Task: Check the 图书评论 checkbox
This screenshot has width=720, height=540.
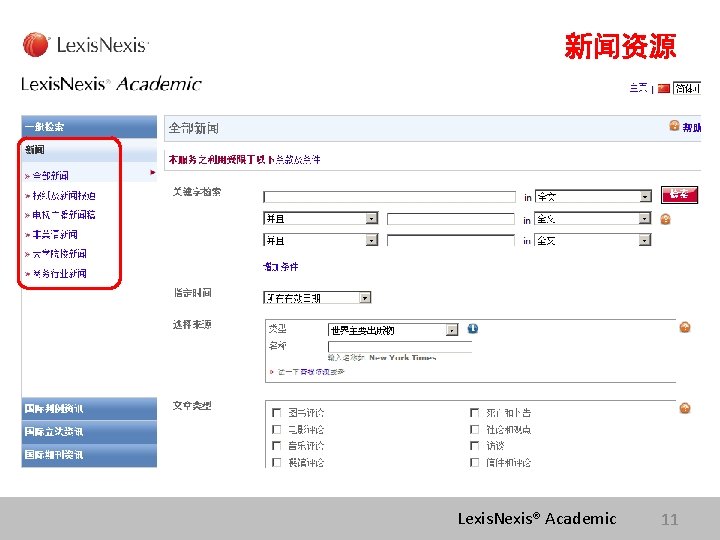Action: coord(276,412)
